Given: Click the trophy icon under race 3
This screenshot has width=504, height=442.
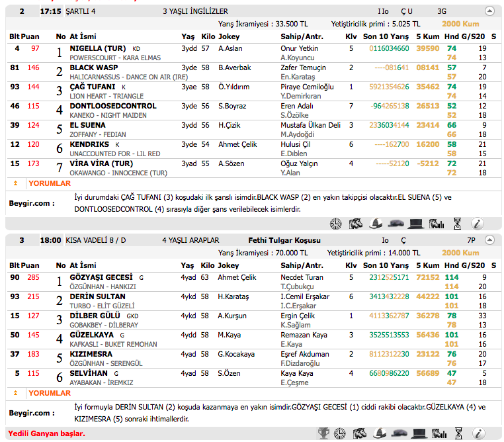Looking at the screenshot, I should (323, 433).
